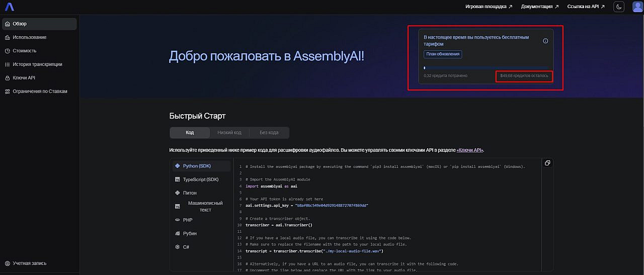The image size is (644, 275).
Task: Click the transcriber = aai.Transcriber() line
Action: [279, 225]
